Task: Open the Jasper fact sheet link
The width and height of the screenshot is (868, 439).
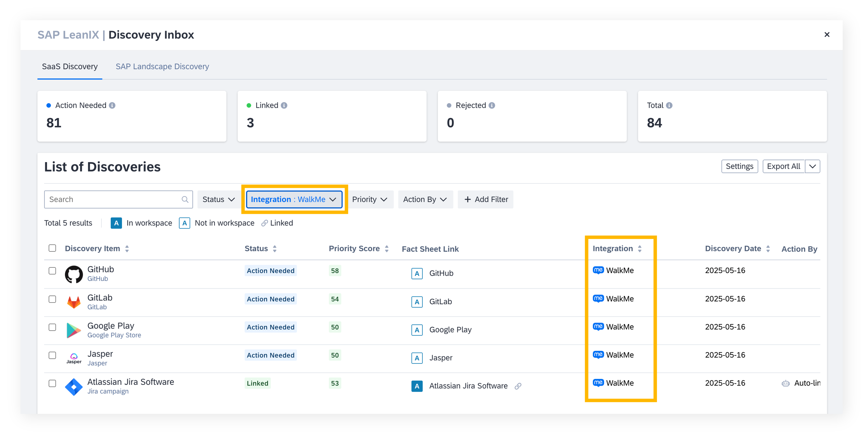Action: pyautogui.click(x=441, y=358)
